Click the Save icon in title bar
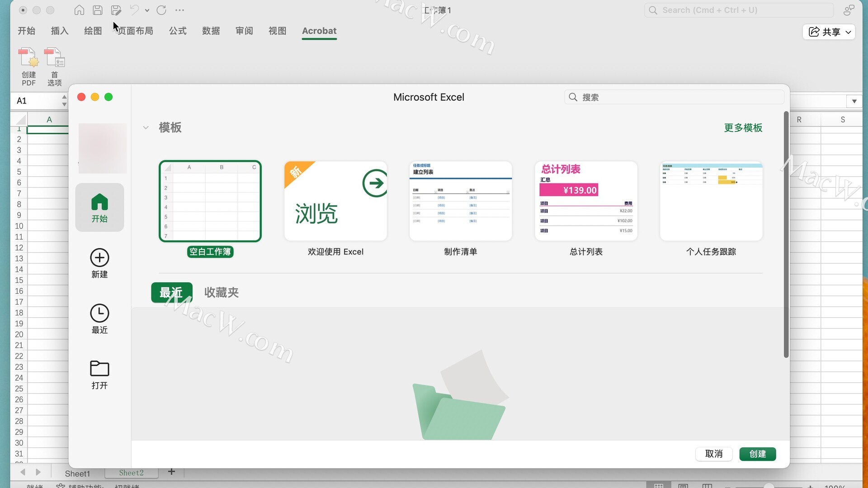868x488 pixels. pos(98,10)
